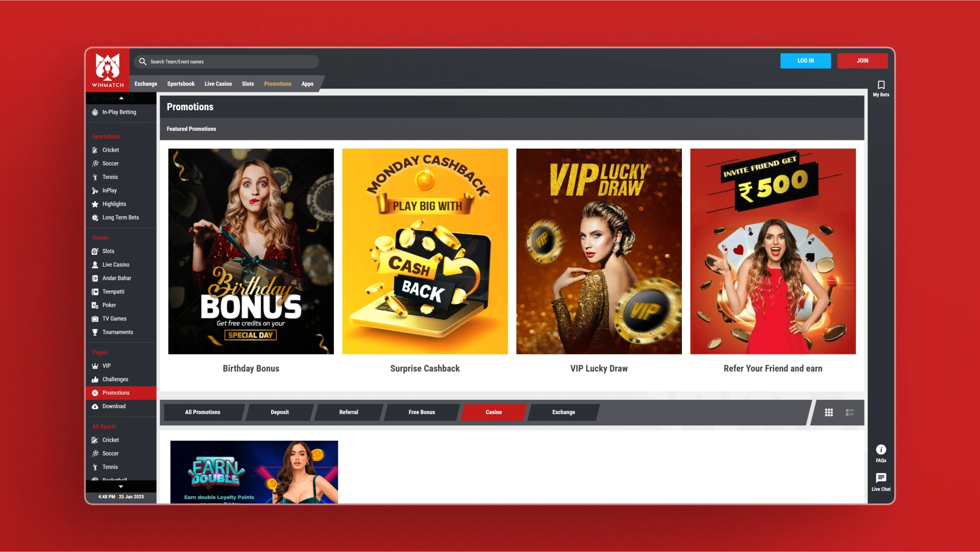Screen dimensions: 980x552
Task: Click the Winmatch logo
Action: coord(108,70)
